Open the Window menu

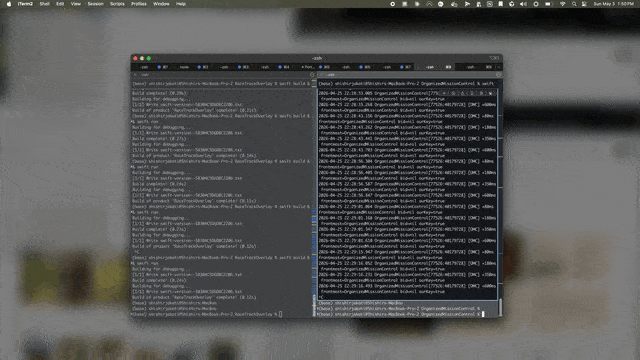(161, 4)
